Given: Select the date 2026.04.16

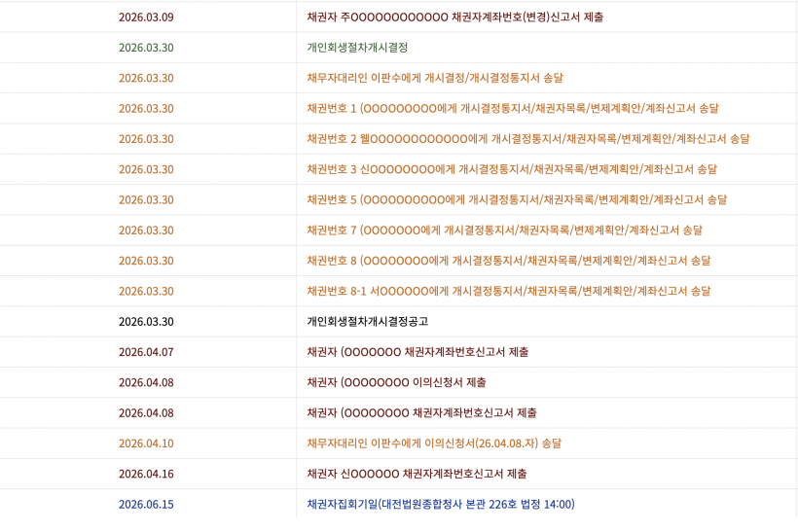Looking at the screenshot, I should pos(146,474).
